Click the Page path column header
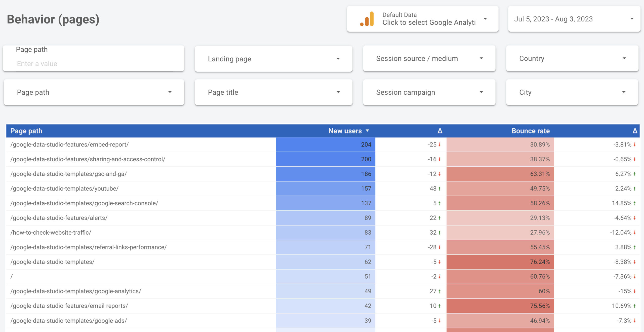This screenshot has height=332, width=644. click(26, 131)
